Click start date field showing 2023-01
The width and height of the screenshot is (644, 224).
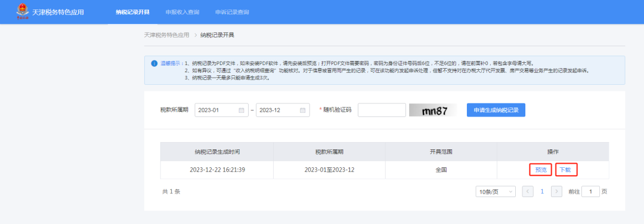[221, 110]
